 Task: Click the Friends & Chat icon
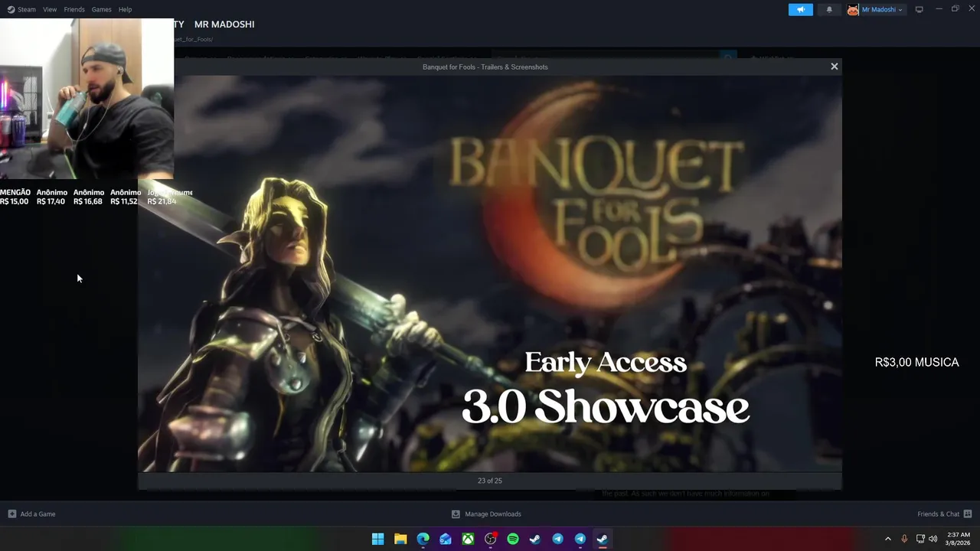[x=968, y=514]
